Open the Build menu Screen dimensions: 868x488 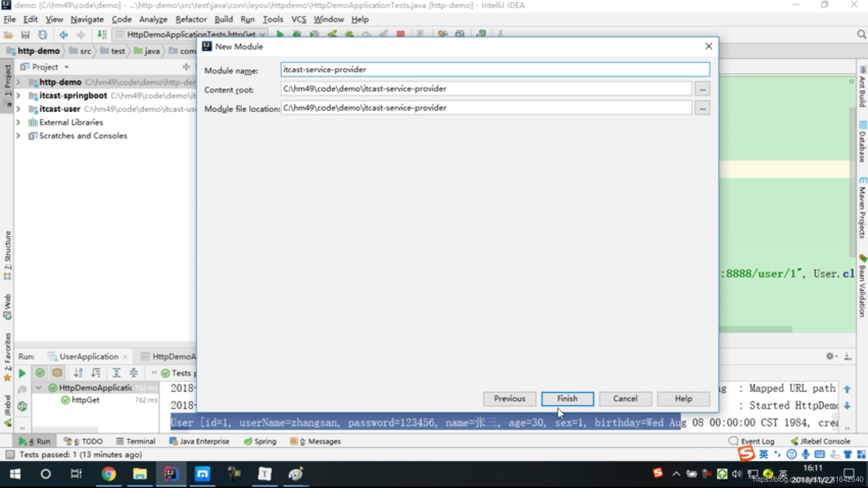(223, 19)
